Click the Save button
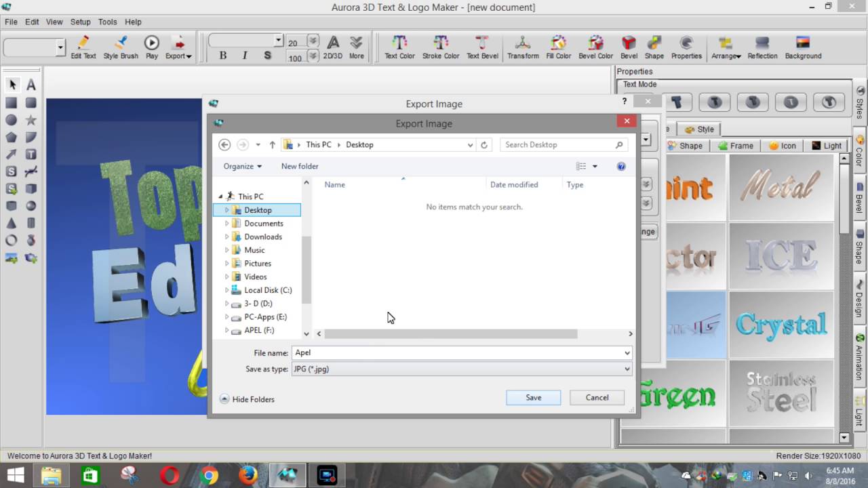This screenshot has width=868, height=488. 534,398
